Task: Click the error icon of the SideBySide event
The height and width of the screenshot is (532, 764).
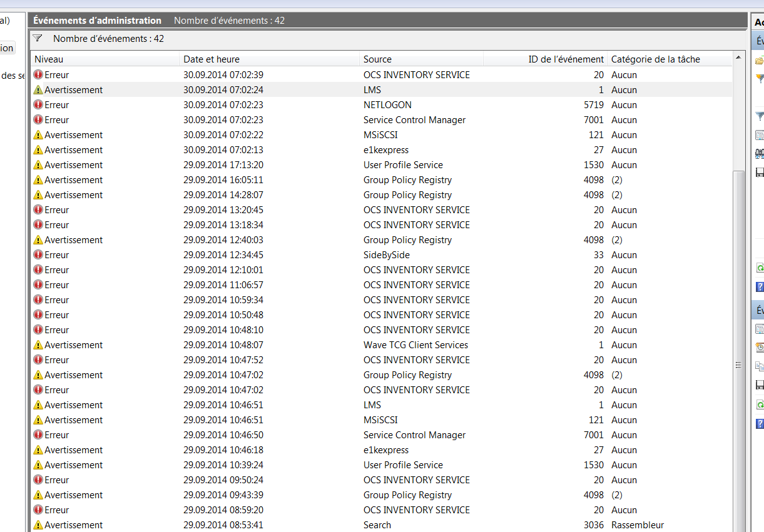Action: click(x=38, y=254)
